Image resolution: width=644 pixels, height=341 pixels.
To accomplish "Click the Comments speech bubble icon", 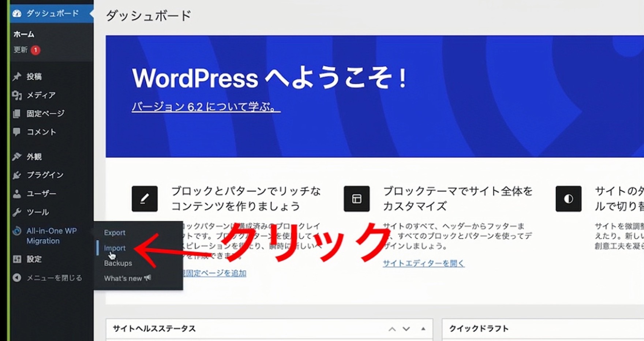I will [x=17, y=132].
